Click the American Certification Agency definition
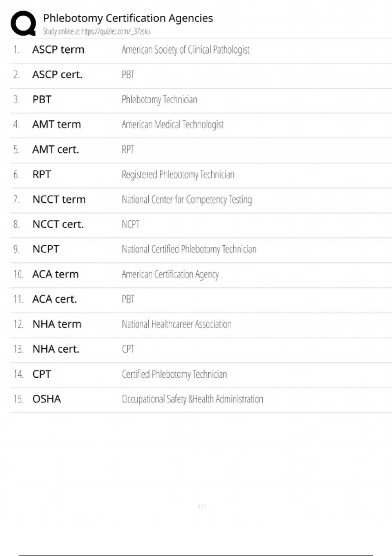The height and width of the screenshot is (556, 392). tap(170, 274)
